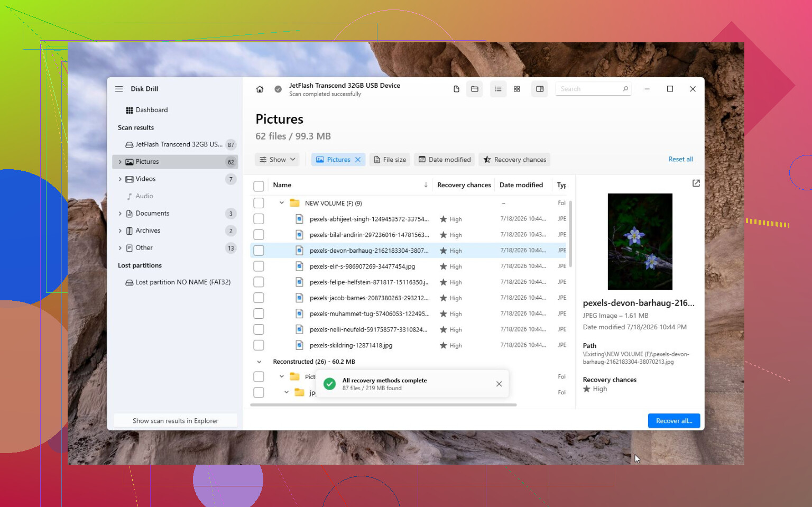The width and height of the screenshot is (812, 507).
Task: Click the horizontal scrollbar under file list
Action: (x=383, y=405)
